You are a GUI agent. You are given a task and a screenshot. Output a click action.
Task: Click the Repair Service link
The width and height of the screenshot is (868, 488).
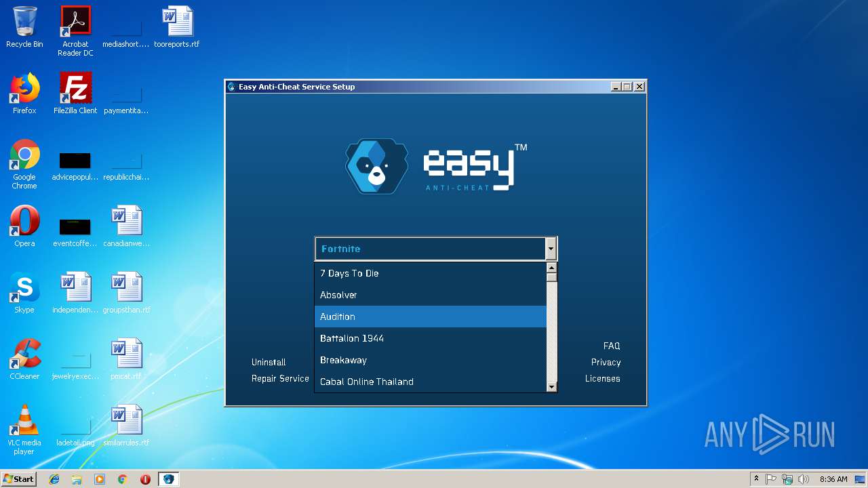(280, 378)
